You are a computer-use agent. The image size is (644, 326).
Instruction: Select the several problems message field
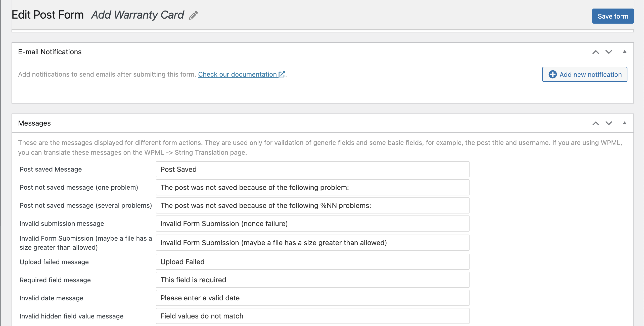312,205
